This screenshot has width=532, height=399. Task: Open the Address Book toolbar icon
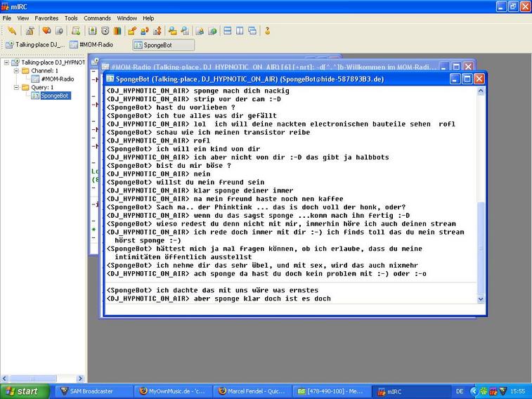click(93, 31)
